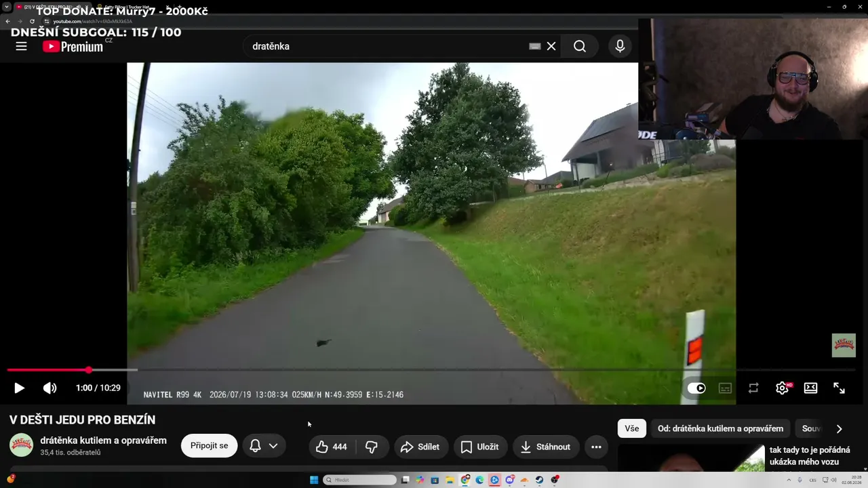Click the "Připojit se" join button
The height and width of the screenshot is (488, 868).
point(209,446)
